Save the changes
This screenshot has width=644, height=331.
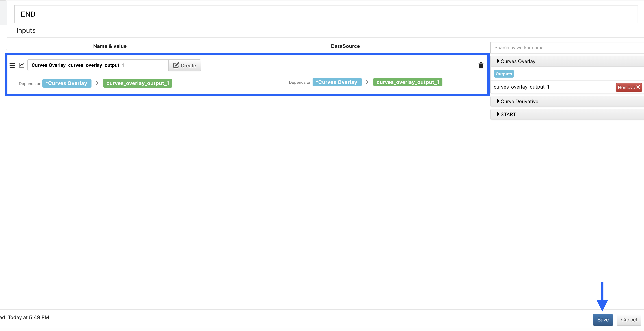pos(603,320)
